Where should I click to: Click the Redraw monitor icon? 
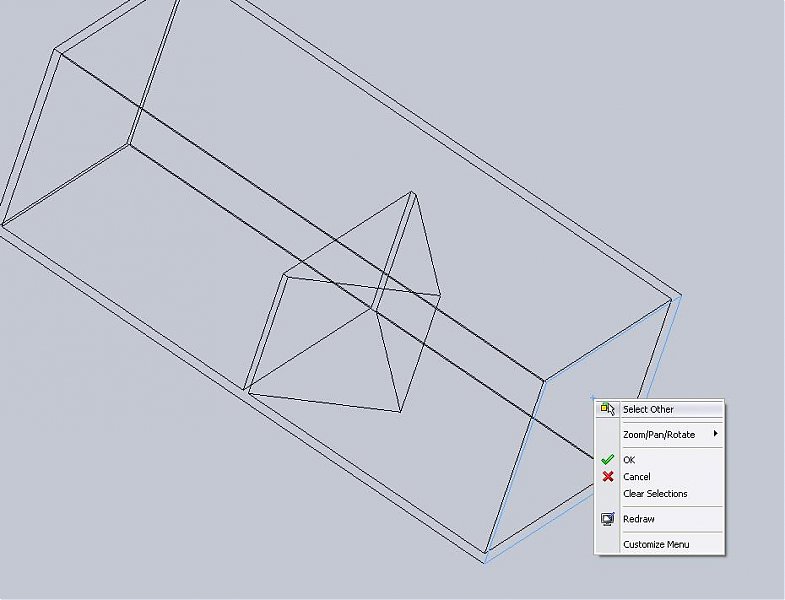[x=607, y=519]
